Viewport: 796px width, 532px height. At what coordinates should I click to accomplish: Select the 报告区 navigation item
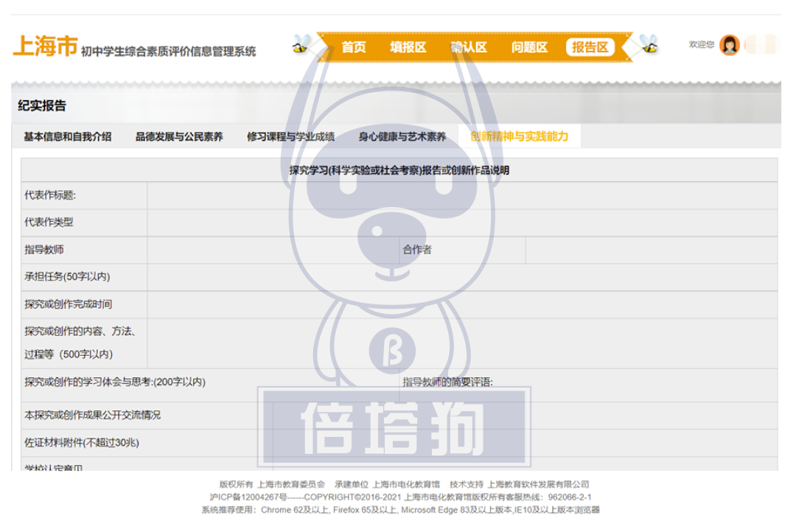click(590, 47)
